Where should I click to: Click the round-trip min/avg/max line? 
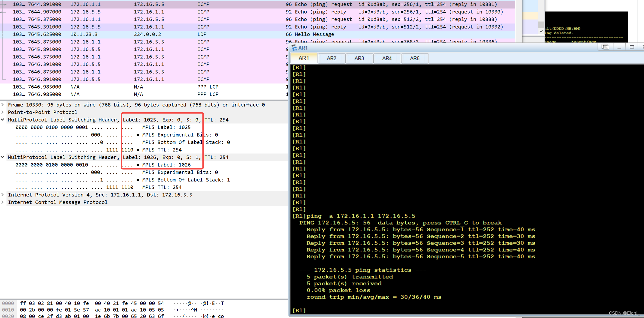pyautogui.click(x=374, y=297)
